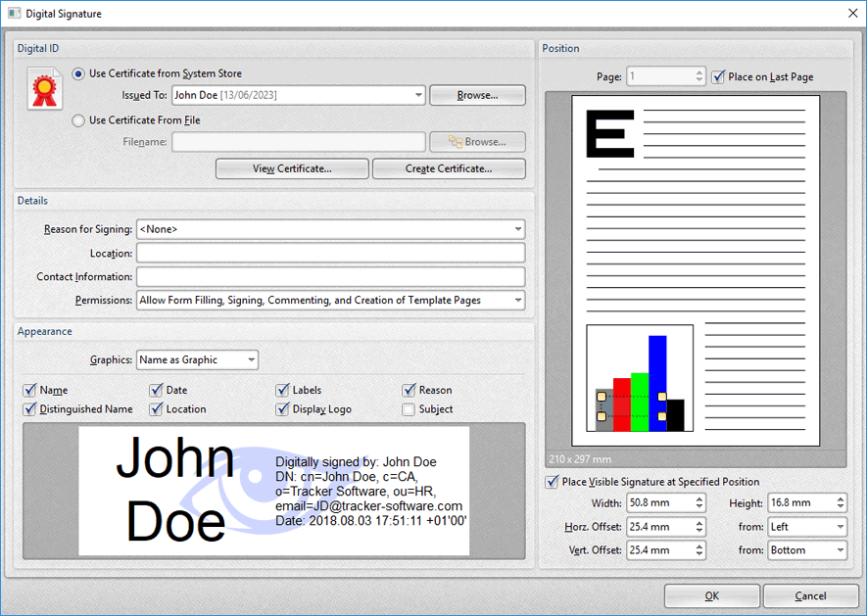Image resolution: width=867 pixels, height=616 pixels.
Task: Increase the Height spinner value
Action: click(x=841, y=498)
